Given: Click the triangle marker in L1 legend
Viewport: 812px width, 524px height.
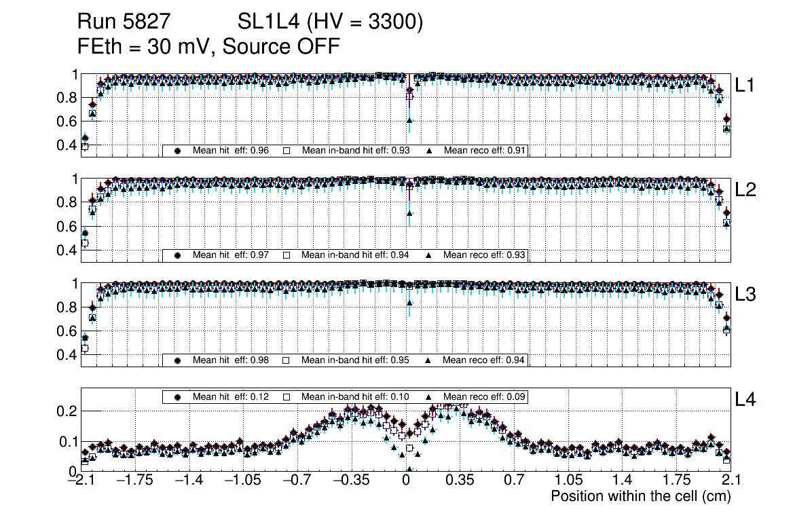Looking at the screenshot, I should tap(428, 151).
